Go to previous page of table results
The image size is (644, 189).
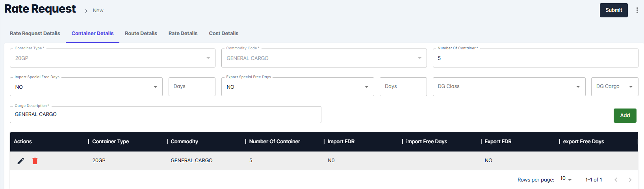[616, 180]
